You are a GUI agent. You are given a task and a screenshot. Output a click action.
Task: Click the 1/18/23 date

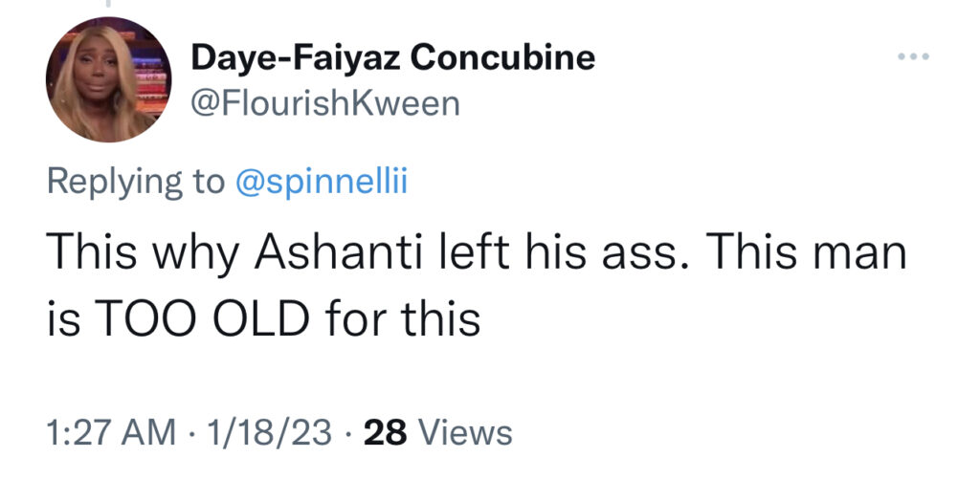(269, 433)
